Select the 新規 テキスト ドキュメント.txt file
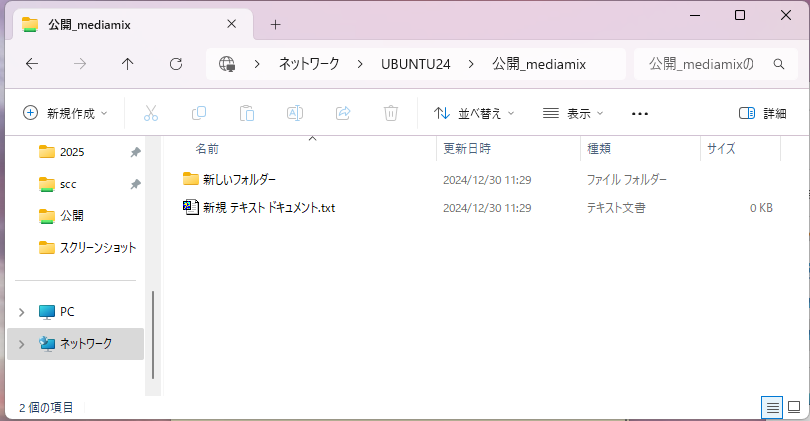The image size is (810, 421). point(268,208)
